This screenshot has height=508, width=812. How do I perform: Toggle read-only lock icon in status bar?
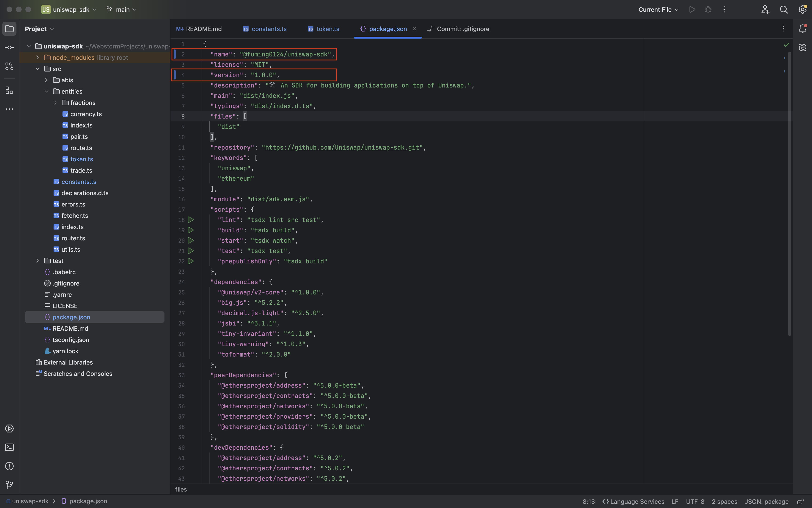click(800, 501)
